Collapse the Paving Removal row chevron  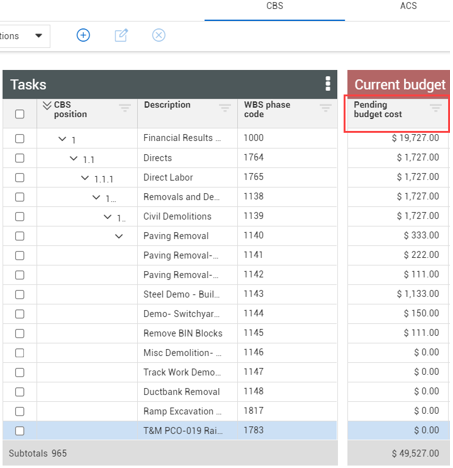[119, 236]
